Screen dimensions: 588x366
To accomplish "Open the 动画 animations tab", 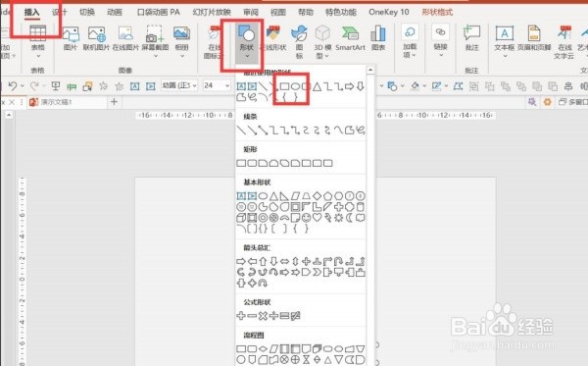I will coord(115,12).
